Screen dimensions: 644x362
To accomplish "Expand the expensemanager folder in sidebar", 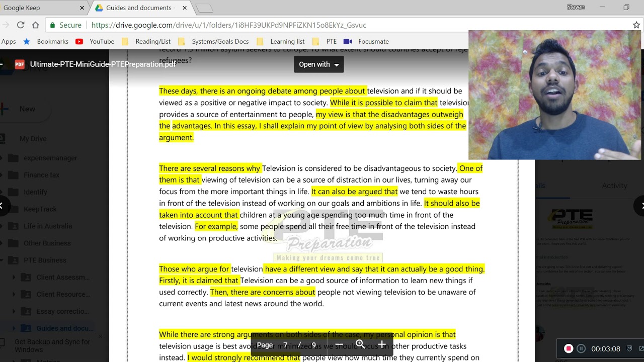I will pos(2,158).
